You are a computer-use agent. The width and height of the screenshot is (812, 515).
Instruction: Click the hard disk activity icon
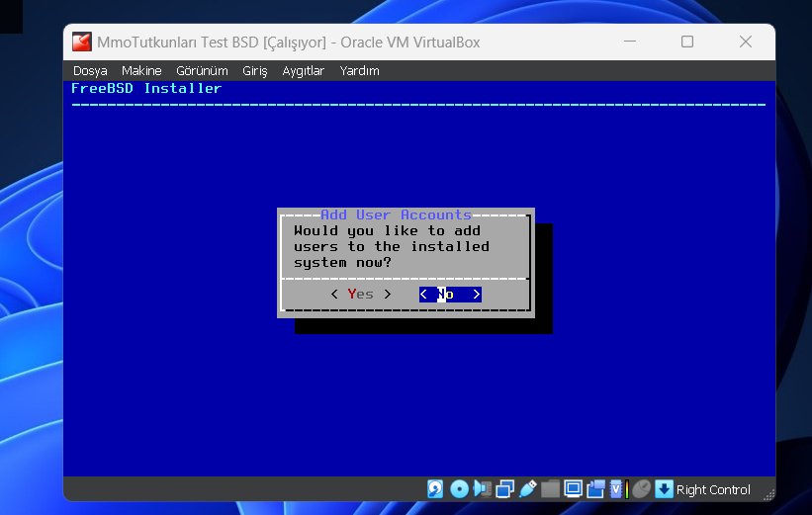pyautogui.click(x=435, y=488)
